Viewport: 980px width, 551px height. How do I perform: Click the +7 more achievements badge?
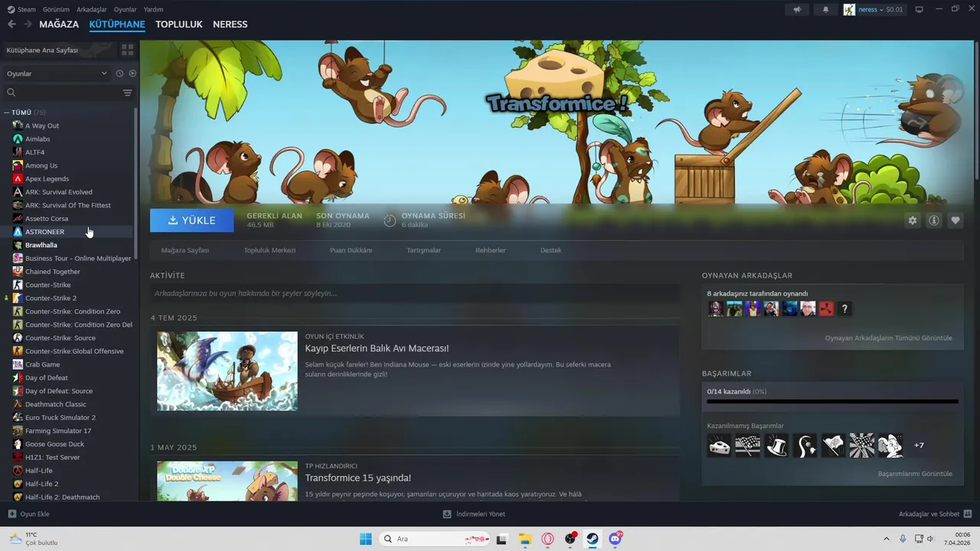(919, 445)
